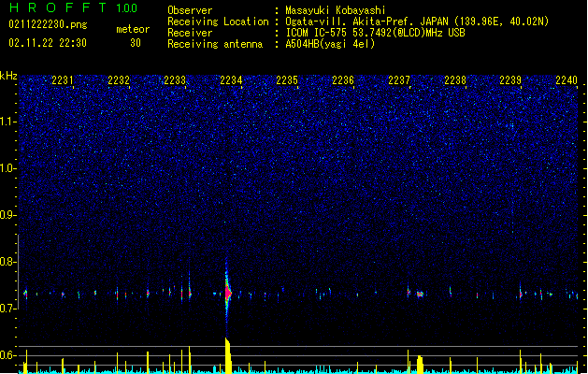The width and height of the screenshot is (588, 374).
Task: Click the meteor echo cluster after 2237
Action: [x=420, y=295]
